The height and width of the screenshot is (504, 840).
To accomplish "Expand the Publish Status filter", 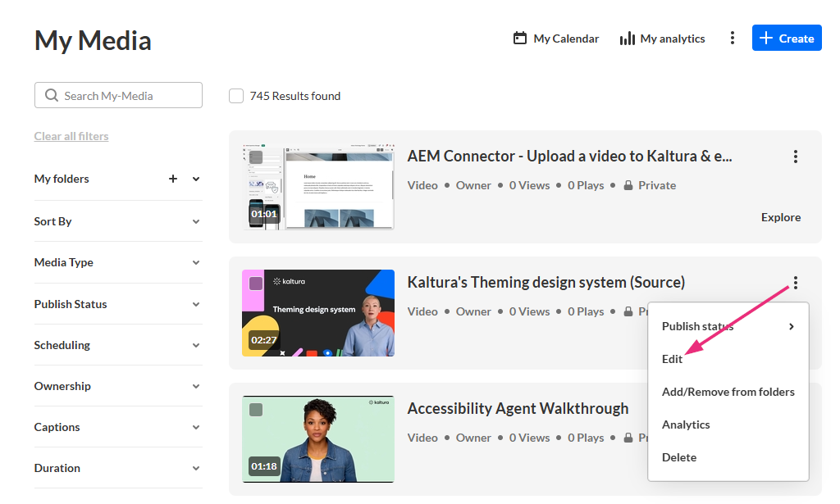I will (x=118, y=304).
